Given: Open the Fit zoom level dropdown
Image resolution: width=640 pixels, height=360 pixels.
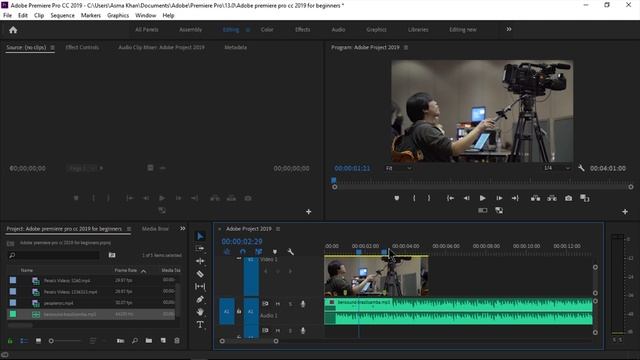Looking at the screenshot, I should (x=398, y=168).
